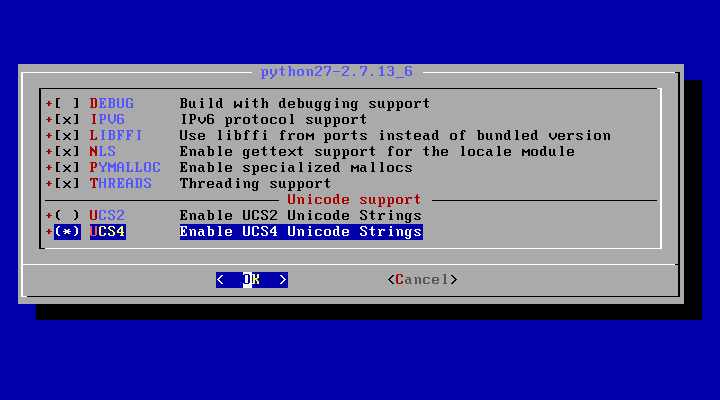Confirm options with the OK button
The height and width of the screenshot is (400, 720).
tap(252, 280)
